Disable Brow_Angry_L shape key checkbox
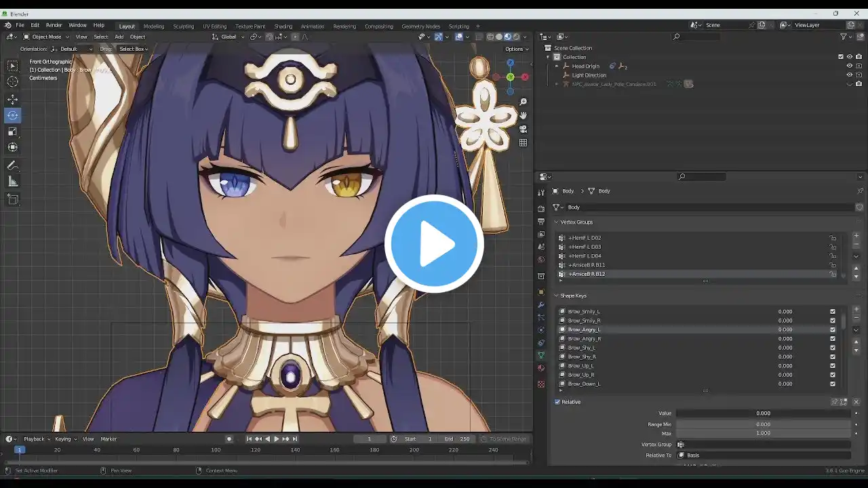The width and height of the screenshot is (868, 488). (x=833, y=329)
